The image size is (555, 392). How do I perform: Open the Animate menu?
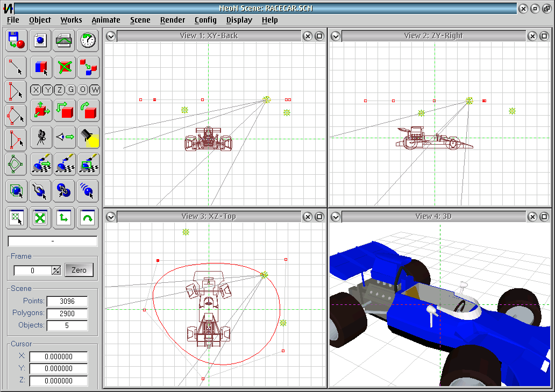[106, 20]
